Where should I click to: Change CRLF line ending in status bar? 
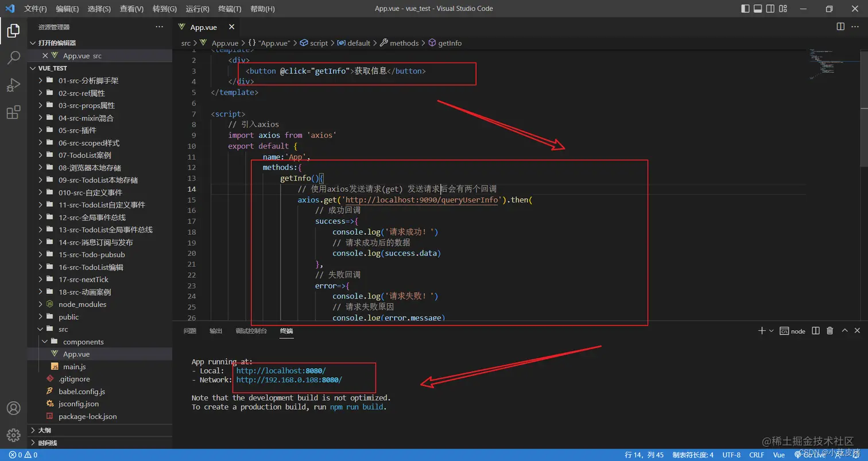pyautogui.click(x=757, y=455)
